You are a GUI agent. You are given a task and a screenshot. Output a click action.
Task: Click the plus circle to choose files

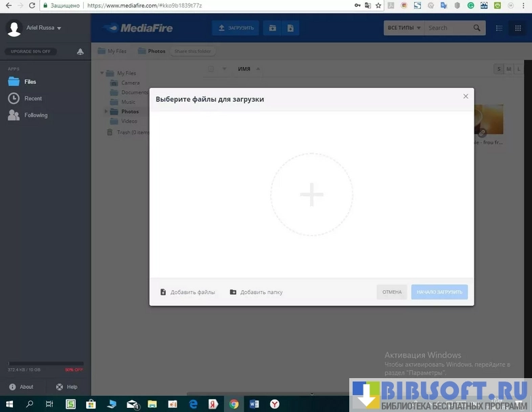[x=311, y=194]
